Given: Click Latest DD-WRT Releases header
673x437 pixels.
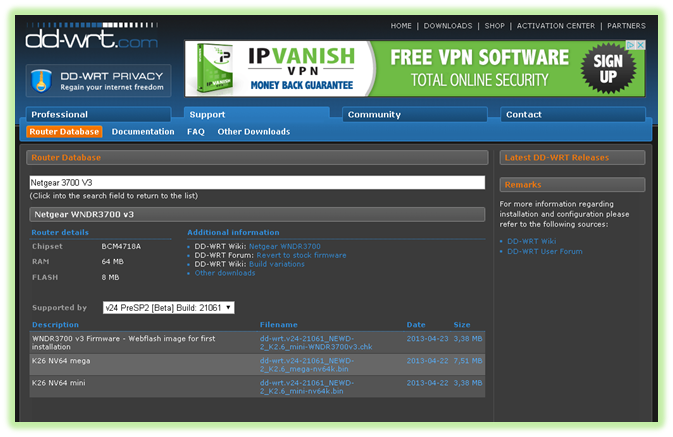Looking at the screenshot, I should pos(573,158).
